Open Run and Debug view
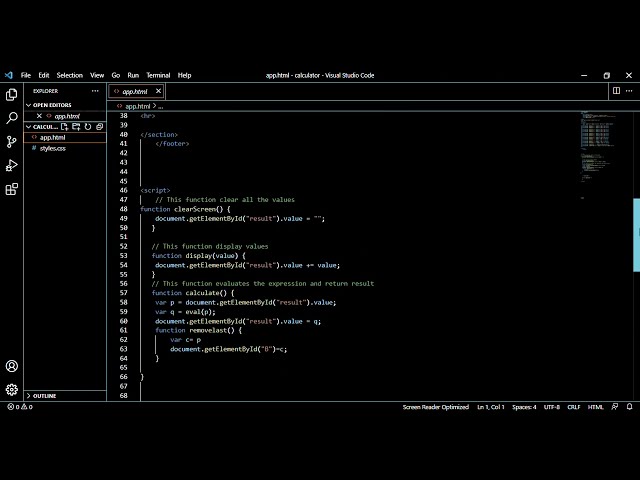 pyautogui.click(x=11, y=165)
